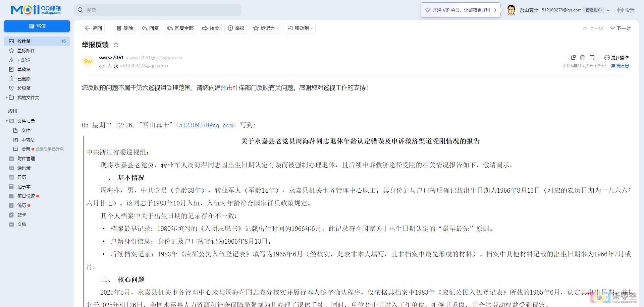Open the 标记为 dropdown
The height and width of the screenshot is (307, 644).
265,28
